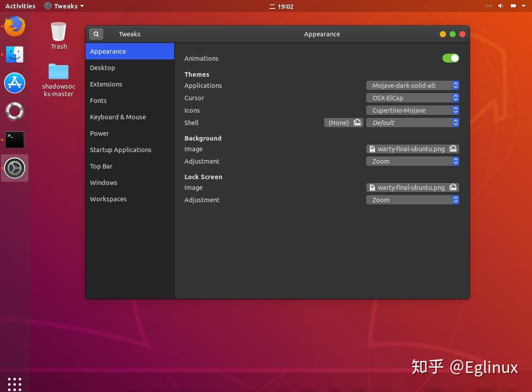
Task: Open the Trash on the desktop
Action: pyautogui.click(x=58, y=31)
